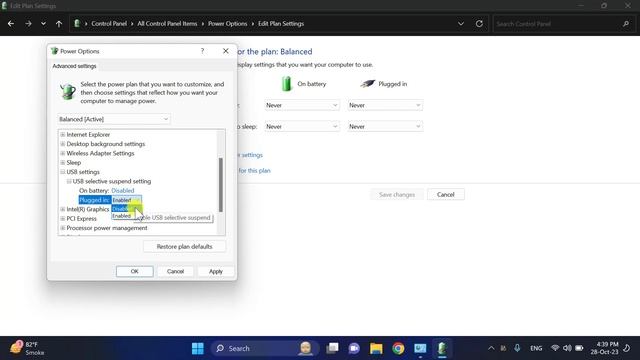
Task: Open the Windows Start menu
Action: click(198, 348)
